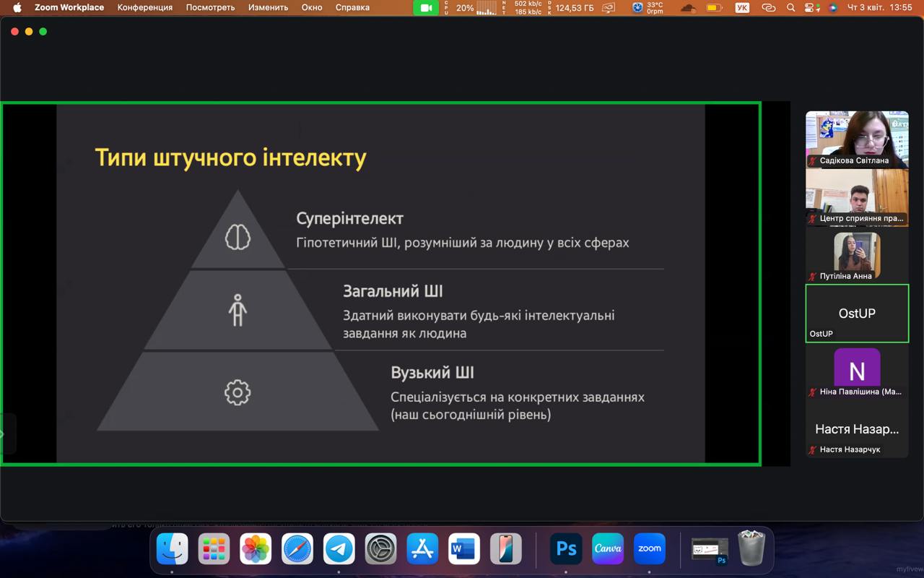The image size is (924, 578).
Task: Open the Посмотреть menu
Action: coord(210,8)
